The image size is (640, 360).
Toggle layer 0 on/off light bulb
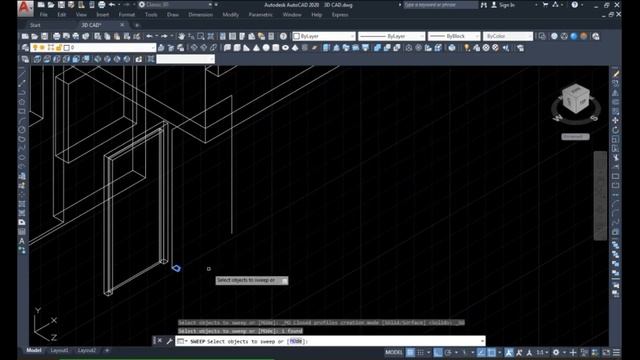[x=35, y=48]
